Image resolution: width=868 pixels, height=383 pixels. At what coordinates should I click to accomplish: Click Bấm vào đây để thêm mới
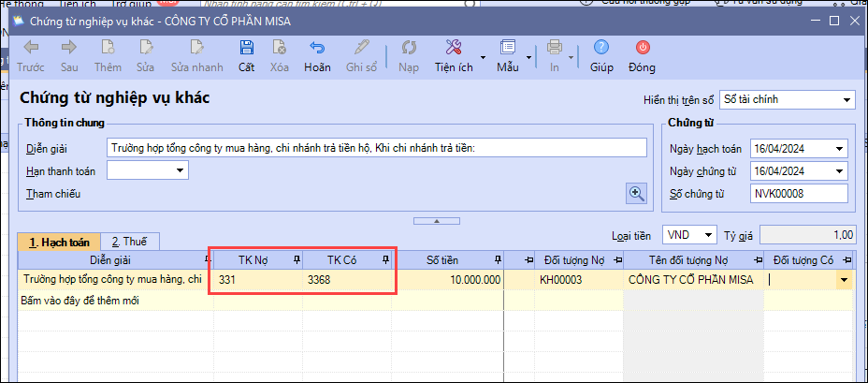(x=80, y=301)
